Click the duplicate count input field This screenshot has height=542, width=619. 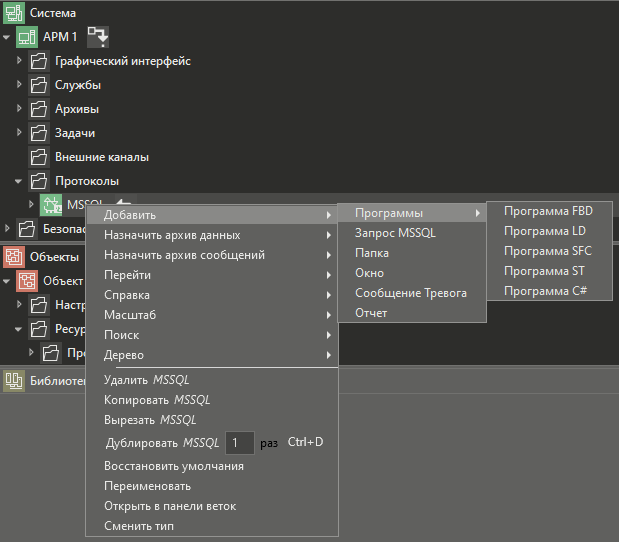click(x=240, y=443)
